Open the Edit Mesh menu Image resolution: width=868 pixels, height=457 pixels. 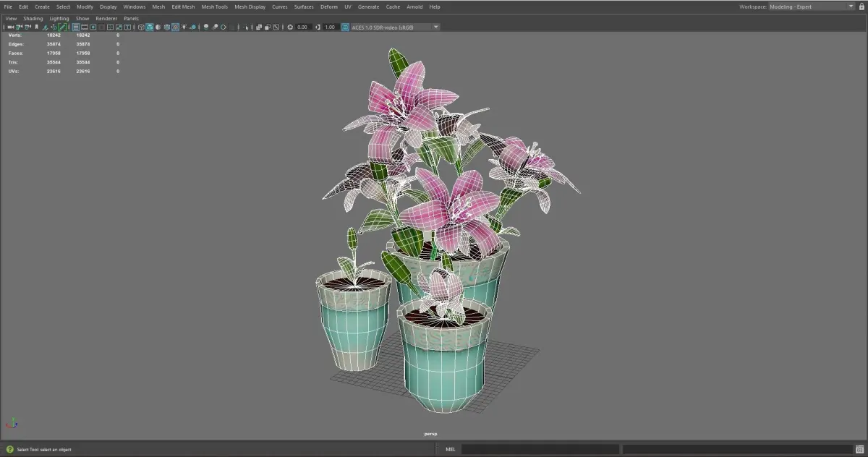[183, 7]
